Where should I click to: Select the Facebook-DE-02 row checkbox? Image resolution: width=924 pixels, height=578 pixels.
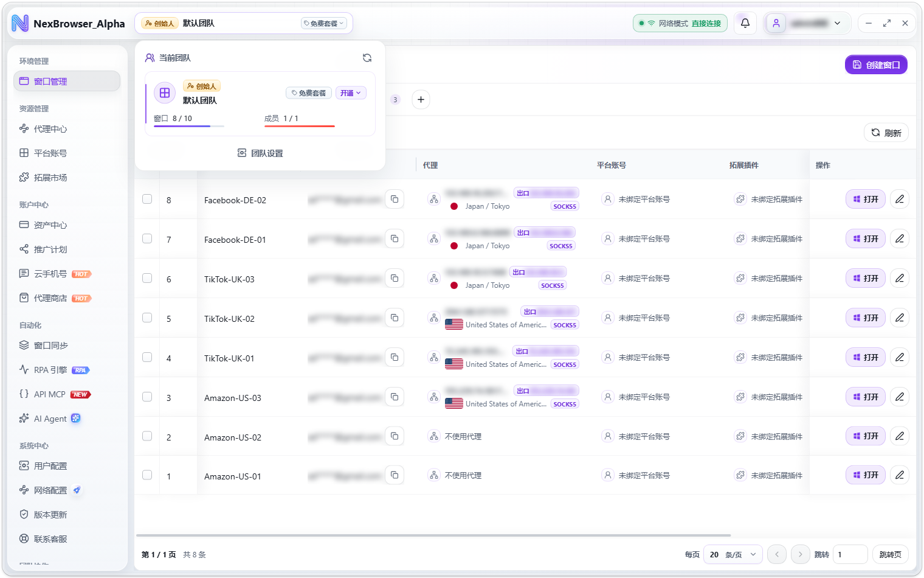[147, 199]
